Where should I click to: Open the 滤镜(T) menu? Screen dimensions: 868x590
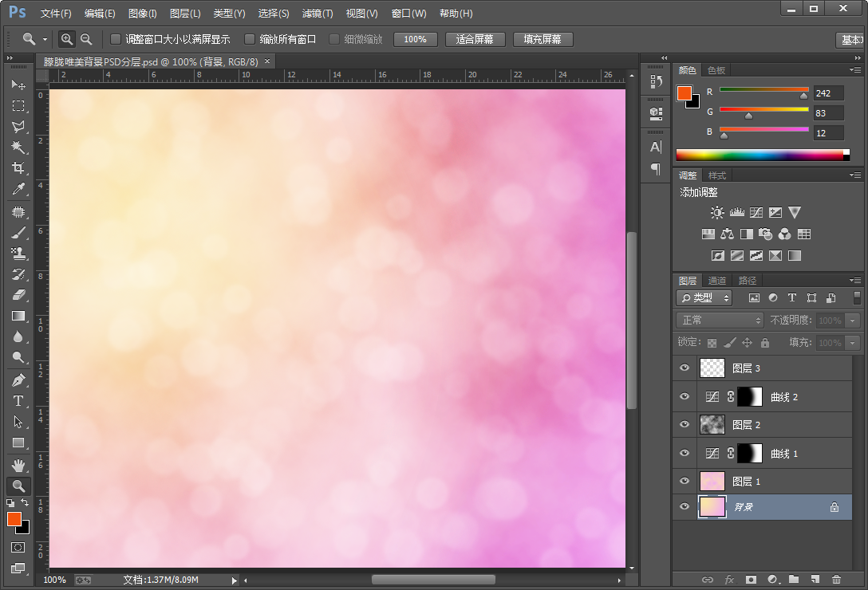coord(318,14)
